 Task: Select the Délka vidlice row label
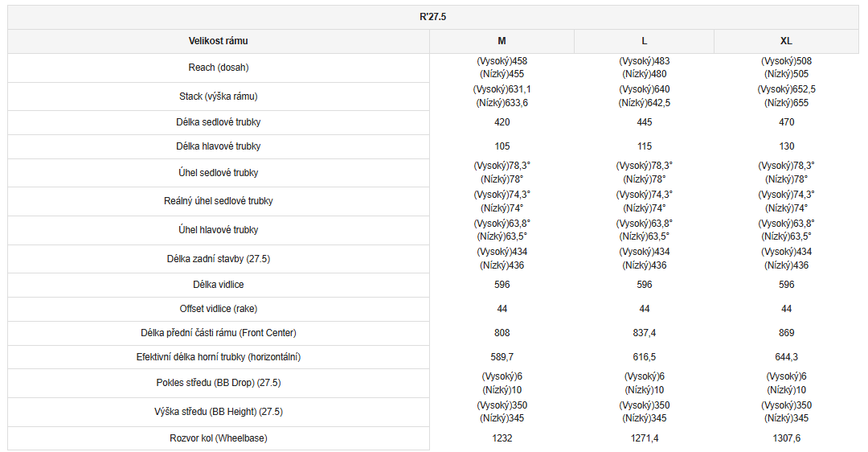pyautogui.click(x=219, y=285)
